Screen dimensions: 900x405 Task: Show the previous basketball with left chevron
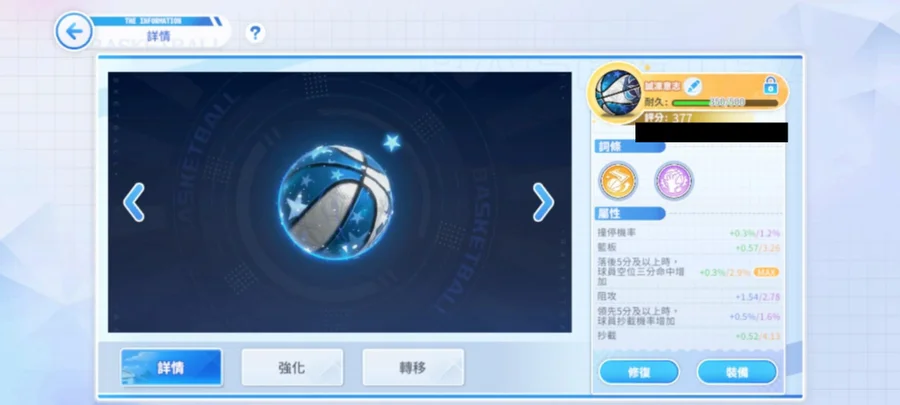point(134,202)
